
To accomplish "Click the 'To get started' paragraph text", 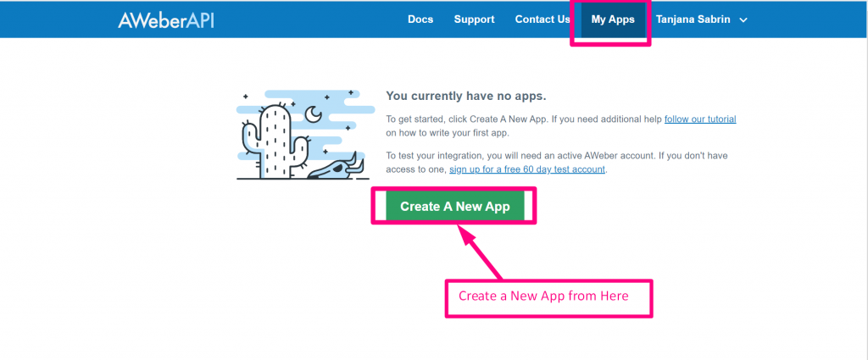I will (561, 125).
